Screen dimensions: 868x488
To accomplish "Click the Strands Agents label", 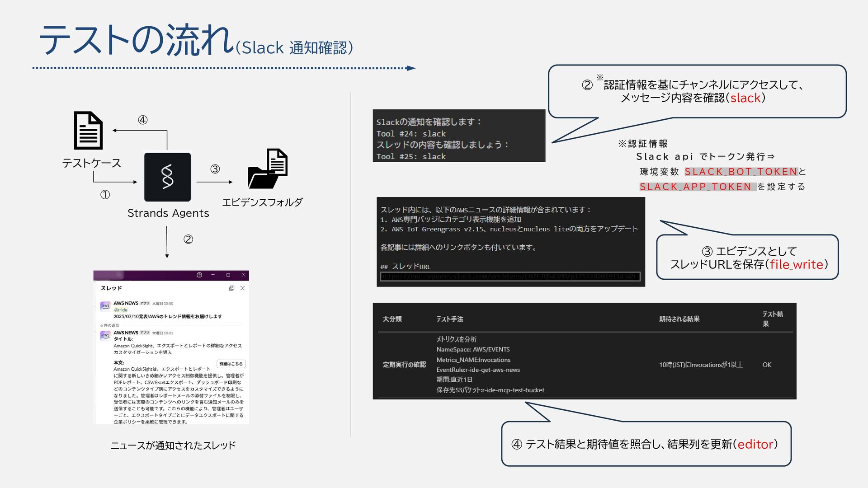I will coord(168,213).
